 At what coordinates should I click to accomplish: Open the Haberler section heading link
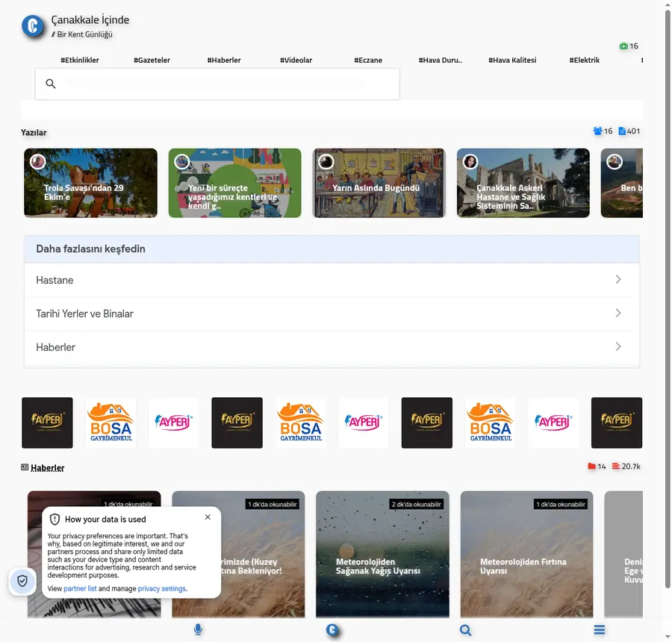point(48,468)
